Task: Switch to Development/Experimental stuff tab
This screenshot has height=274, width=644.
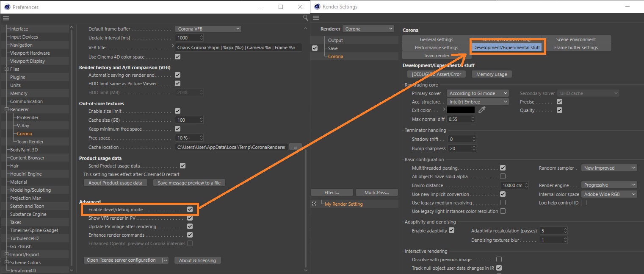Action: pyautogui.click(x=507, y=47)
